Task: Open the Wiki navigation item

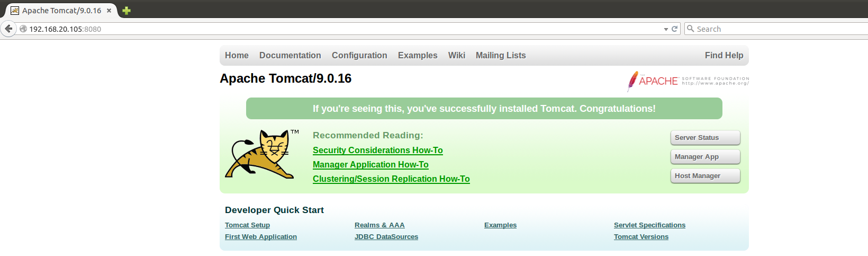Action: (x=457, y=55)
